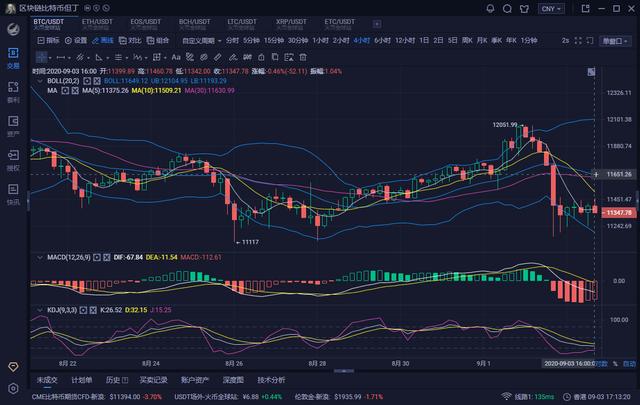Remove MA indicator with its X box
Image resolution: width=640 pixels, height=405 pixels.
tap(75, 91)
